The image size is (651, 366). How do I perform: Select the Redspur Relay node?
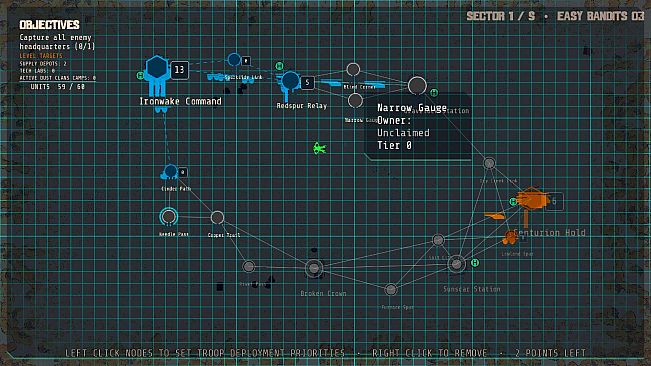(290, 81)
